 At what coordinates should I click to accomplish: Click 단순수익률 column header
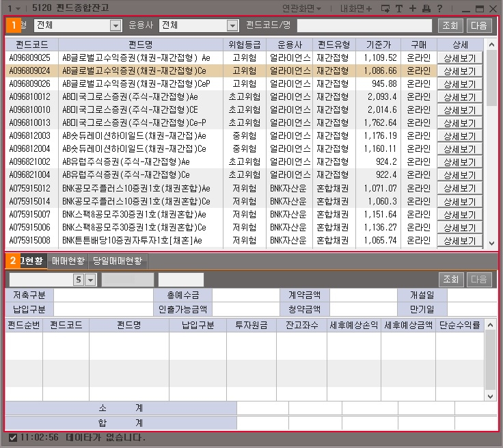click(460, 326)
